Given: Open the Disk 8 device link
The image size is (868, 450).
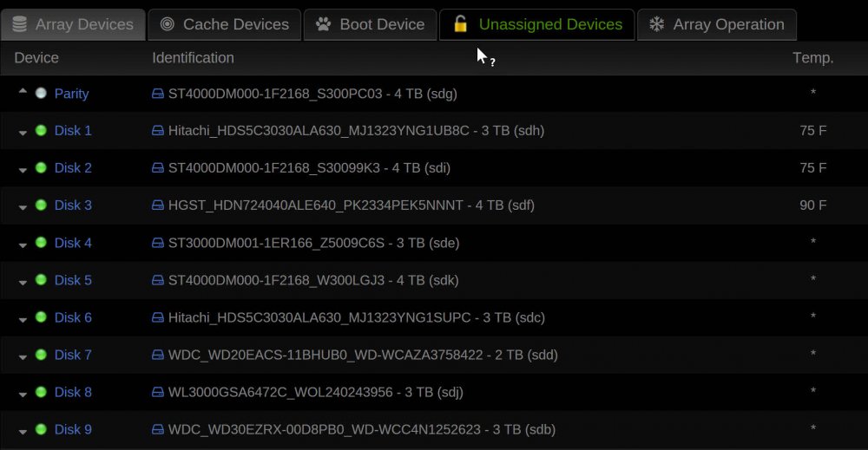Looking at the screenshot, I should 73,392.
